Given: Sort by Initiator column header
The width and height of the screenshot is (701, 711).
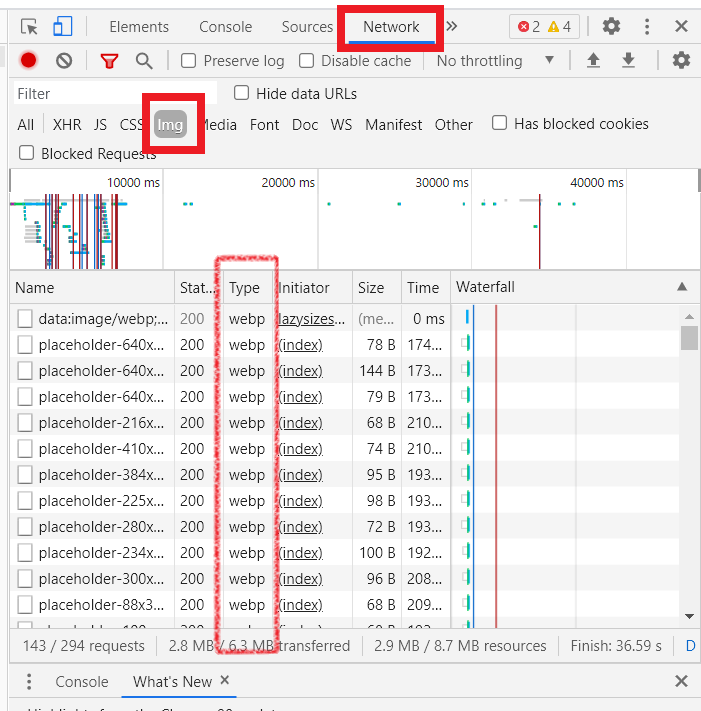Looking at the screenshot, I should tap(313, 287).
